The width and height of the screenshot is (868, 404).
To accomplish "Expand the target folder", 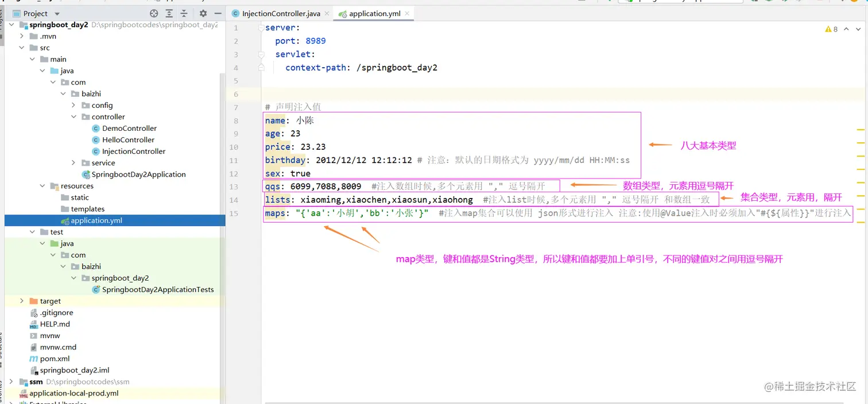I will pyautogui.click(x=22, y=301).
